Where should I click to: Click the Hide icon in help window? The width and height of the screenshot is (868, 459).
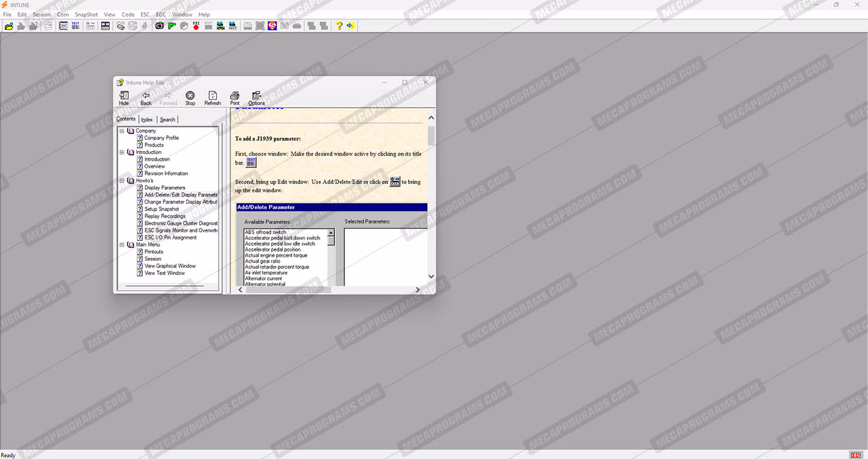click(124, 98)
